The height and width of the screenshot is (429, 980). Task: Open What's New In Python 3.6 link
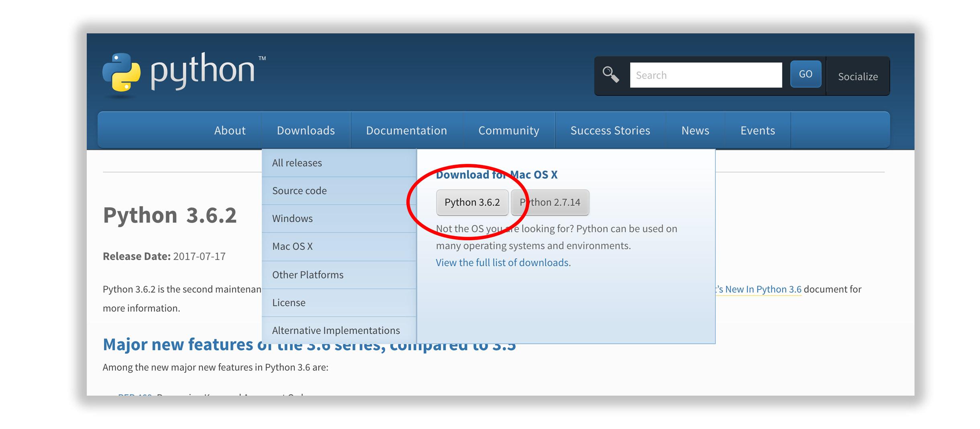point(759,289)
